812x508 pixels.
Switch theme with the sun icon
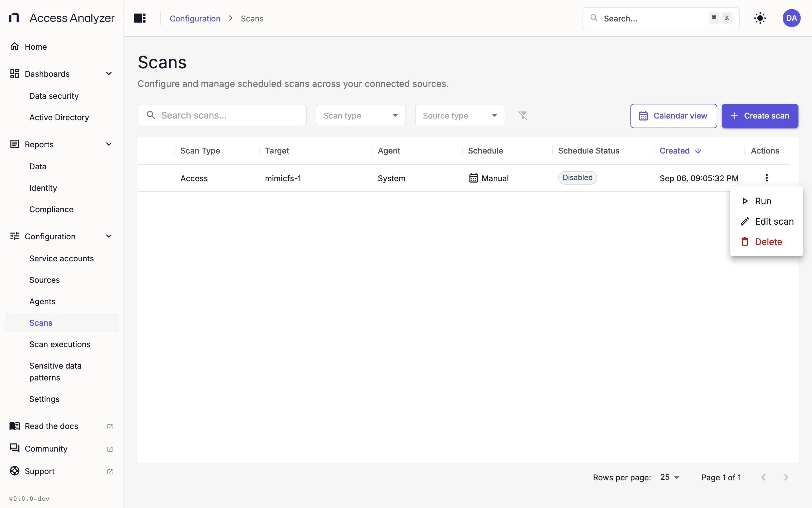[760, 18]
